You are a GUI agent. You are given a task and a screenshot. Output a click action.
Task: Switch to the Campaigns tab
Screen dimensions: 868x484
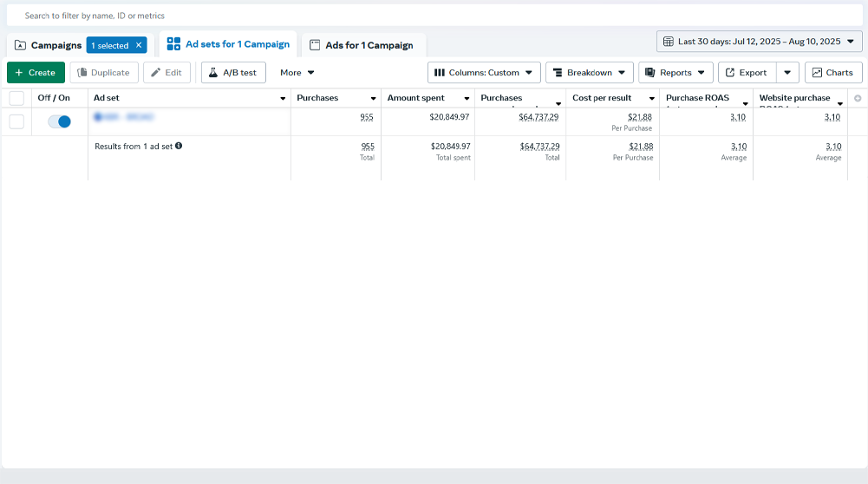pyautogui.click(x=49, y=45)
